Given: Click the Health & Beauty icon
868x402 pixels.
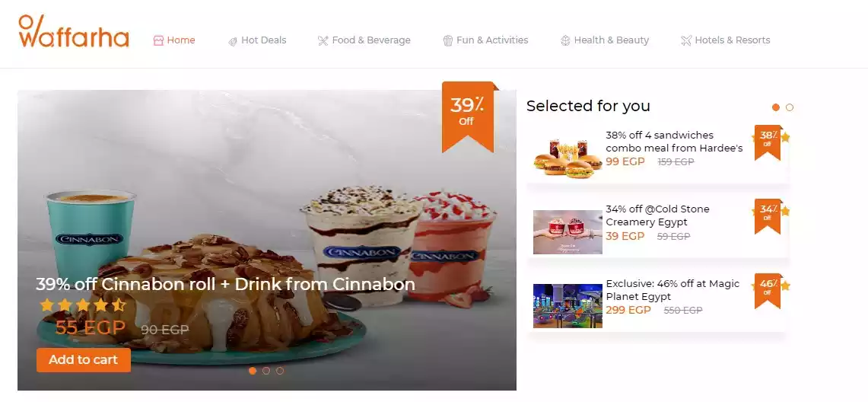Looking at the screenshot, I should [565, 40].
